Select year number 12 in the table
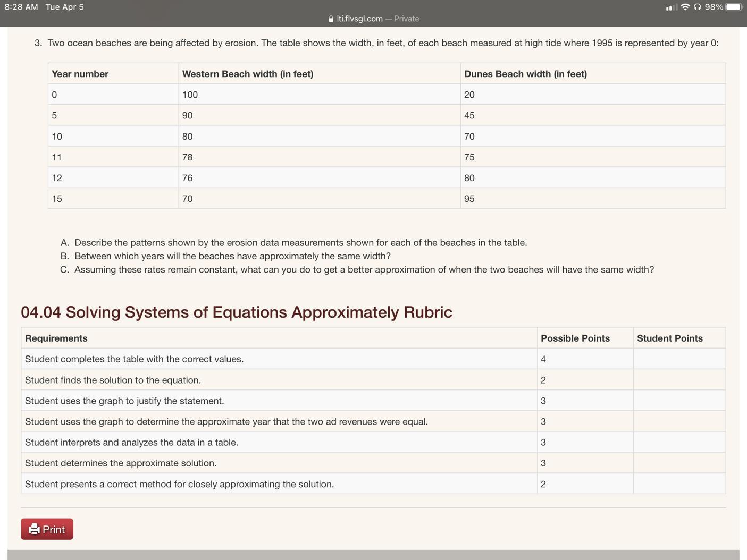This screenshot has height=560, width=747. [57, 178]
